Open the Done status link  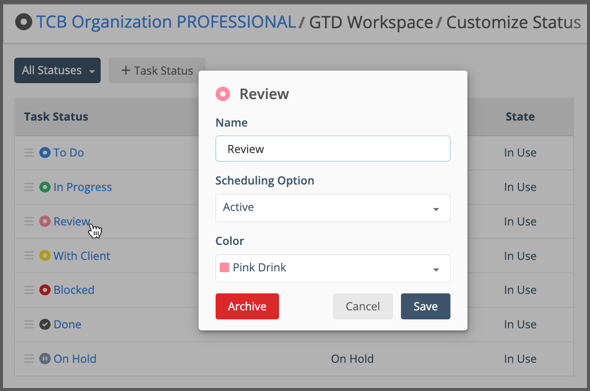67,324
